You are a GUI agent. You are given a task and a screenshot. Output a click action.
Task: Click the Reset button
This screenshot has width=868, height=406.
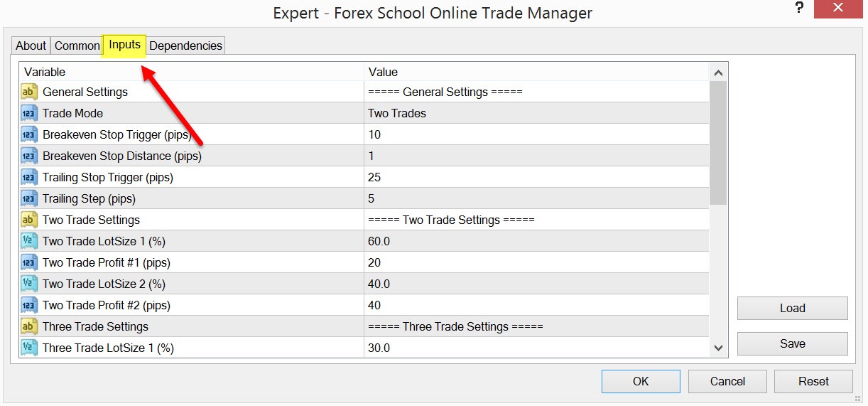(x=813, y=381)
